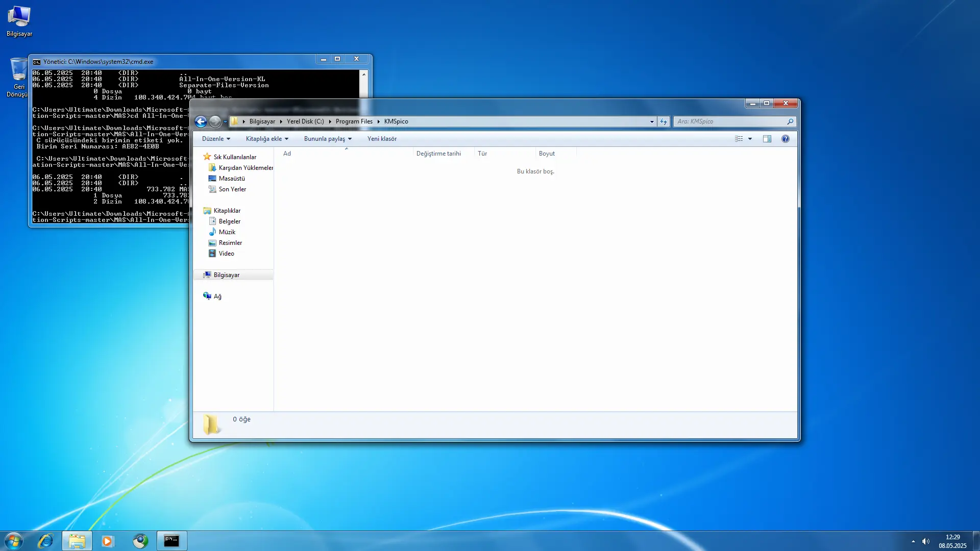Open the Windows Start menu

13,541
